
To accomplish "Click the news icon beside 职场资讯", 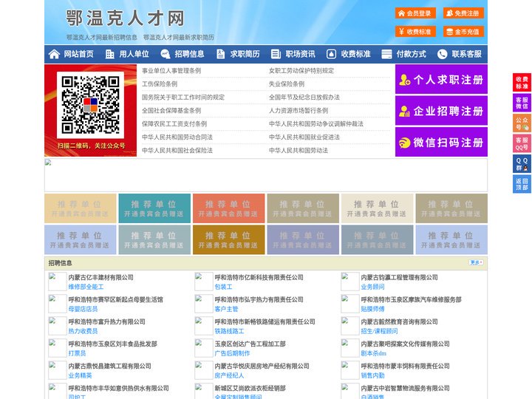I will [x=276, y=54].
